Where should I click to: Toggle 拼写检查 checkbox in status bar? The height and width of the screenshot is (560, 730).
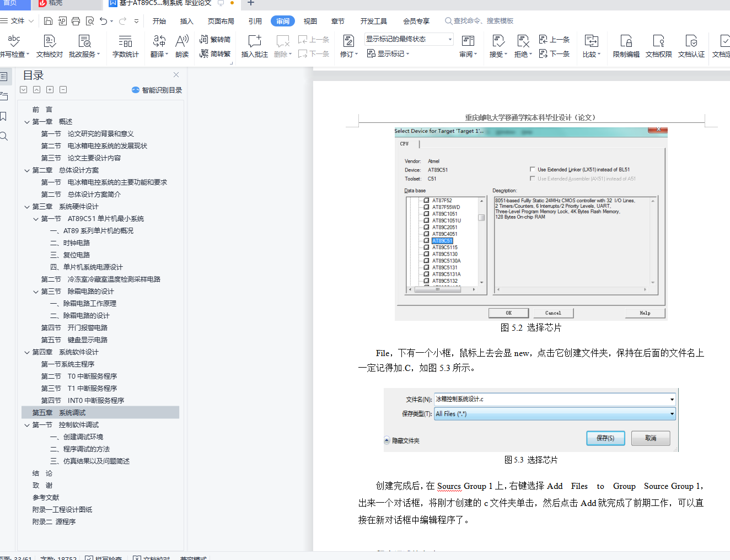pos(89,558)
